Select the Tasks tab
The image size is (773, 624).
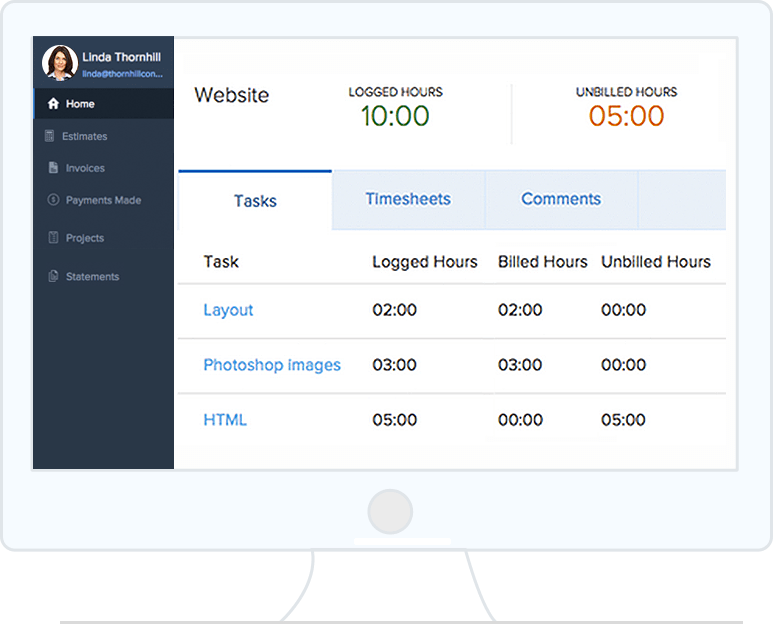tap(255, 201)
